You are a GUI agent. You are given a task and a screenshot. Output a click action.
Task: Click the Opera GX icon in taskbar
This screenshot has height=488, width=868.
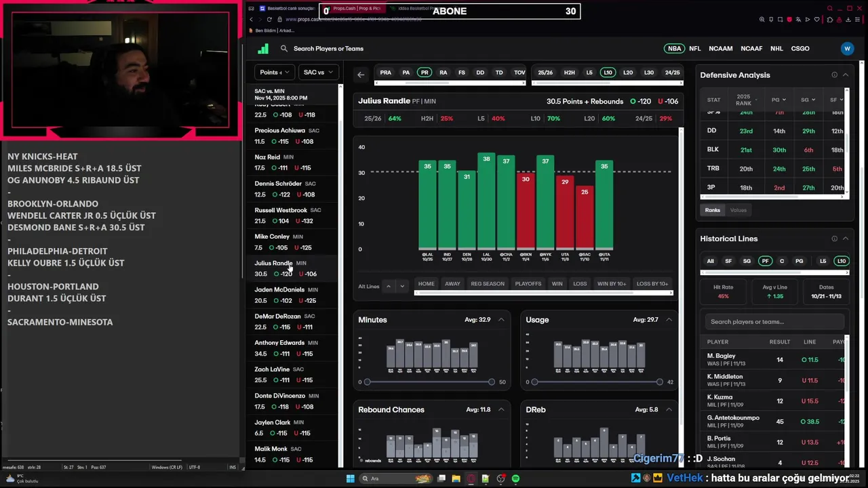click(471, 479)
